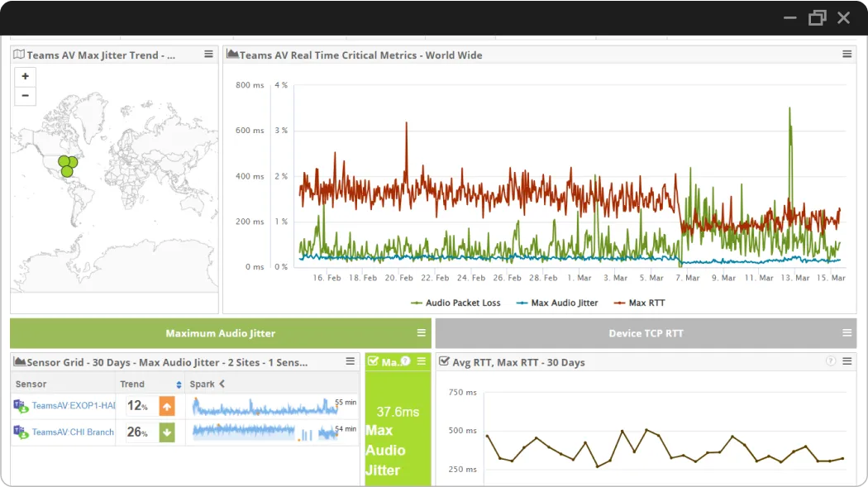
Task: Click chart icon beside Sensor Grid title
Action: 19,361
